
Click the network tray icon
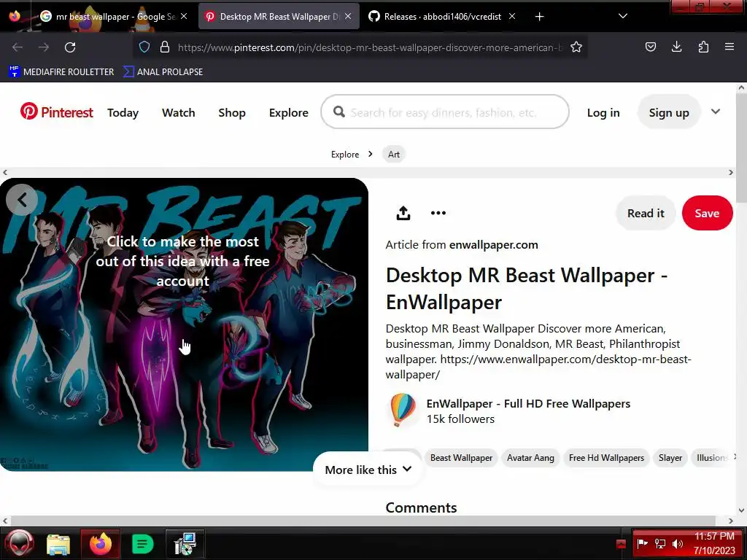coord(659,544)
